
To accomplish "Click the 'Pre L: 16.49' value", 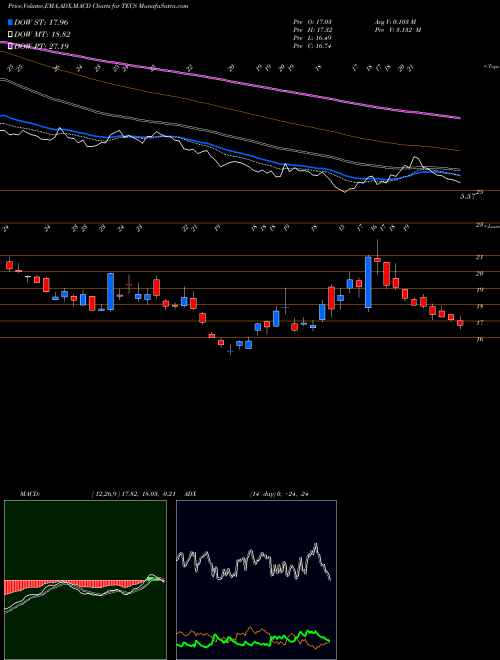I will 312,38.
